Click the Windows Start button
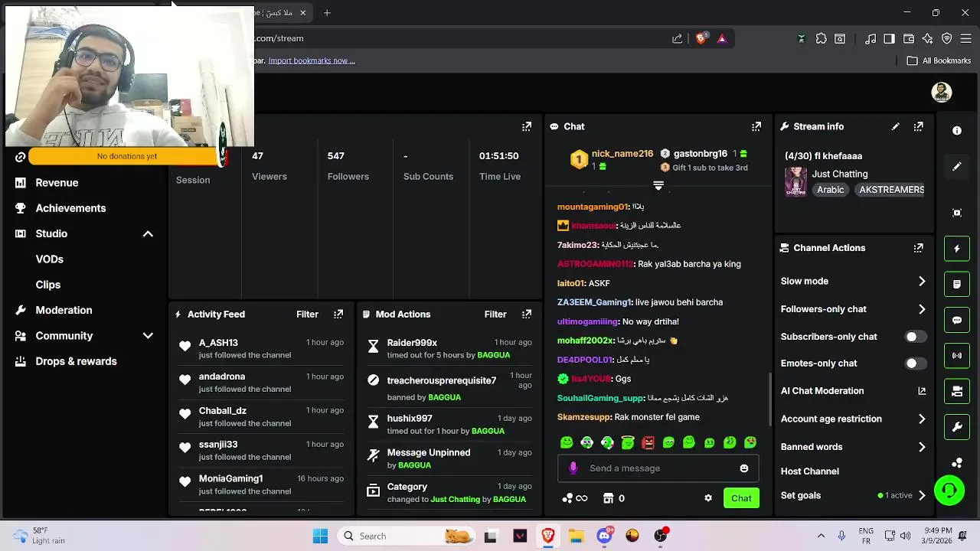980x551 pixels. [320, 536]
